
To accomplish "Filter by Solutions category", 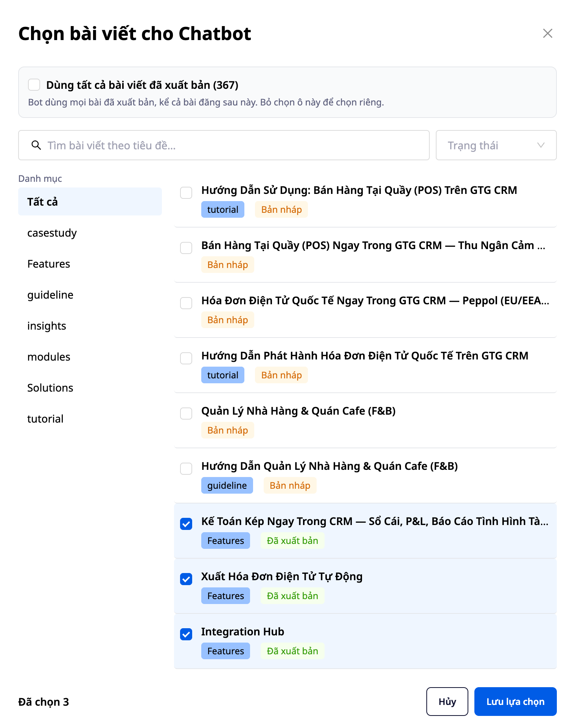I will [x=90, y=387].
